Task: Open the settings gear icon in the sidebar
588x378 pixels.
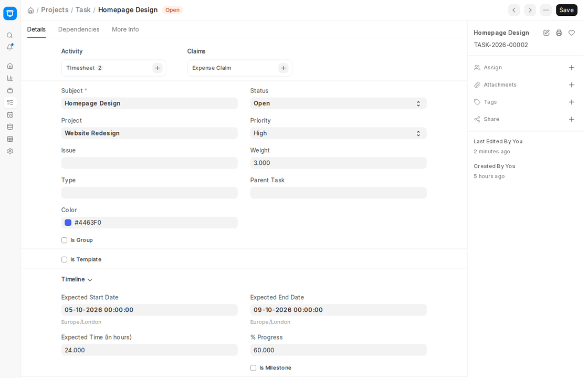Action: click(10, 151)
